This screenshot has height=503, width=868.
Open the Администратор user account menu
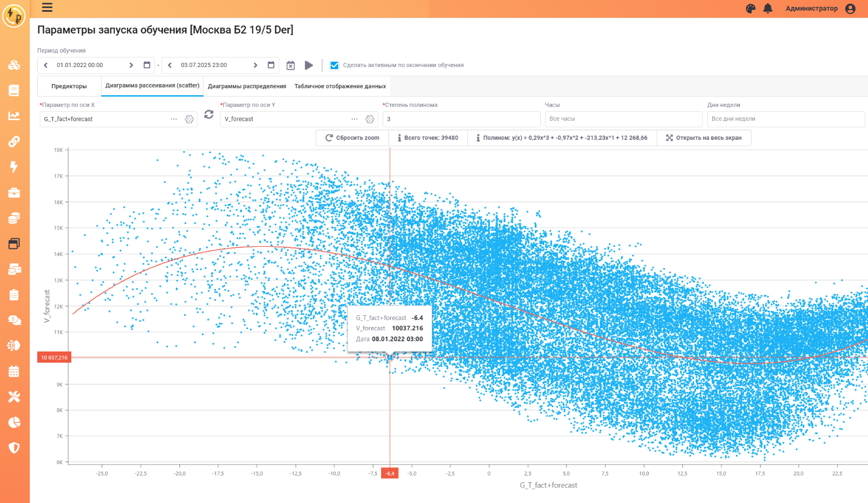tap(820, 9)
